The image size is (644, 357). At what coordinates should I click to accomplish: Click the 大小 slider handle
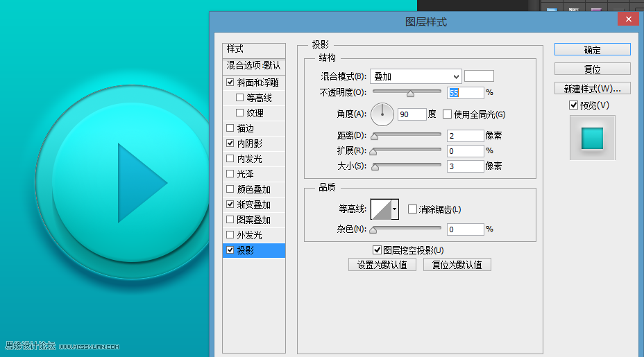tap(375, 167)
